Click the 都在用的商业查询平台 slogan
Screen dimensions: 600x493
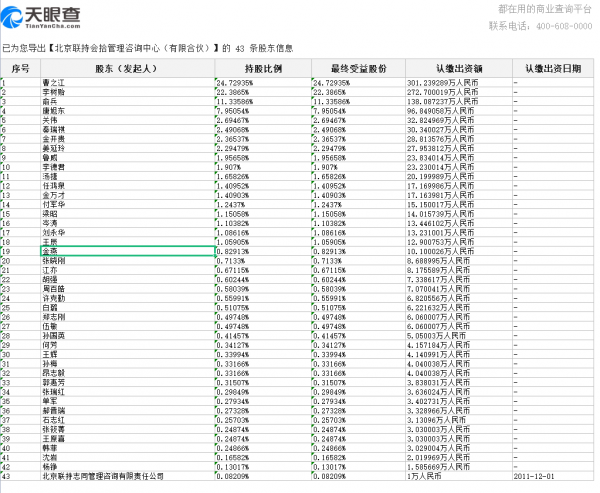(x=545, y=9)
